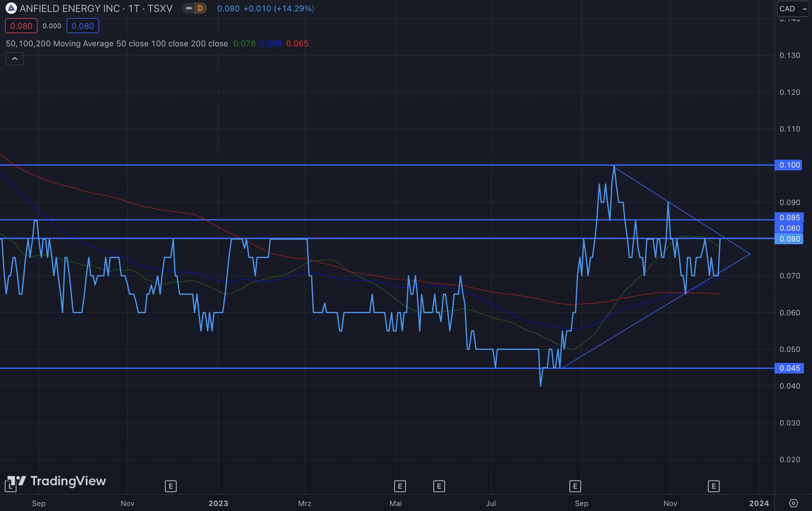The width and height of the screenshot is (812, 511).
Task: Select the 0.045 horizontal line price label
Action: click(x=789, y=368)
